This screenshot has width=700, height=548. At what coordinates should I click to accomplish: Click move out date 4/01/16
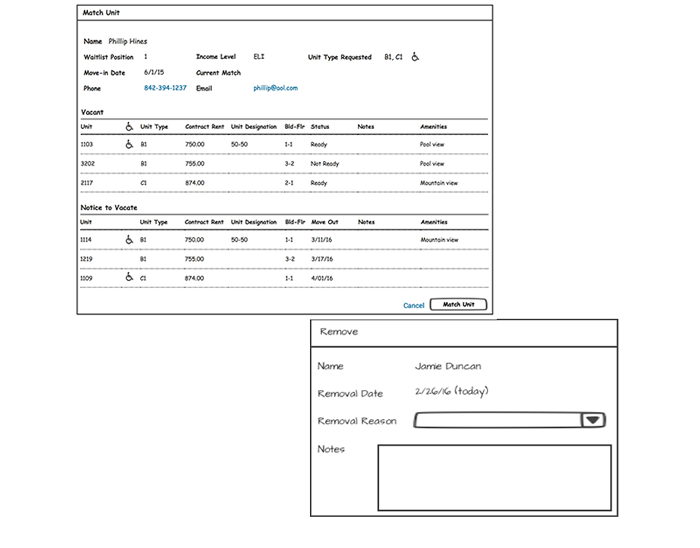click(x=321, y=278)
